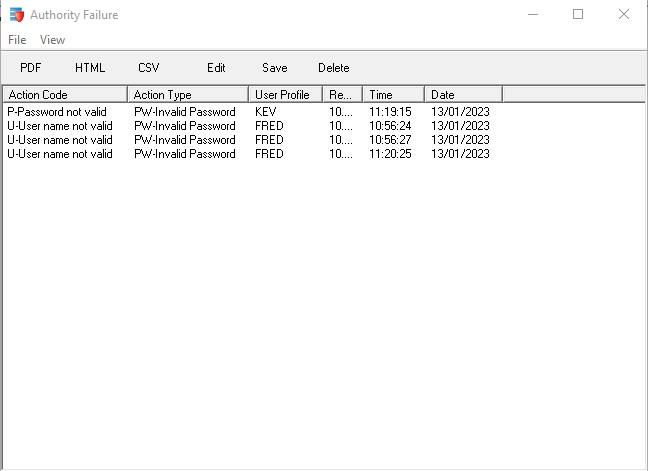Click the Authority Failure app icon
Viewport: 648px width, 471px height.
click(16, 15)
